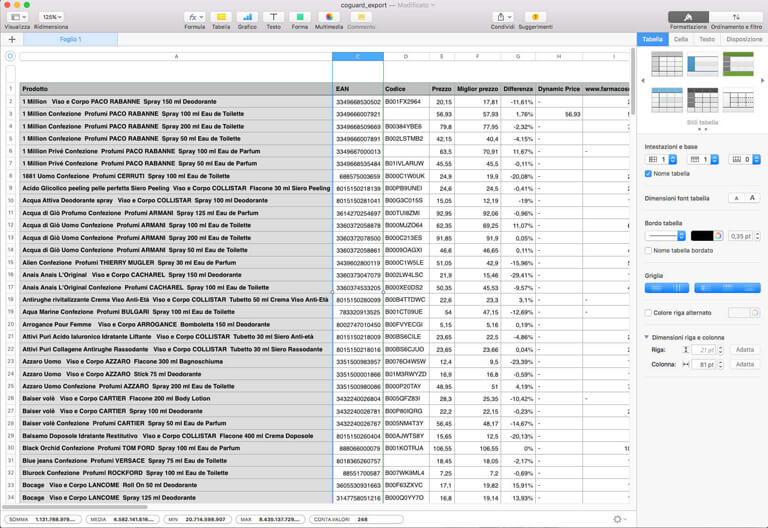The width and height of the screenshot is (768, 528).
Task: Increase table font size with large A
Action: click(752, 198)
